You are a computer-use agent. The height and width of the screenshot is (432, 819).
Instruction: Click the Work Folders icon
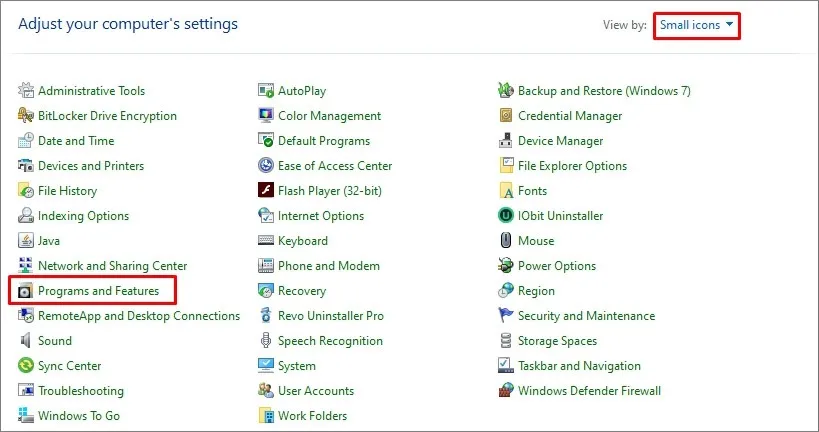(266, 416)
